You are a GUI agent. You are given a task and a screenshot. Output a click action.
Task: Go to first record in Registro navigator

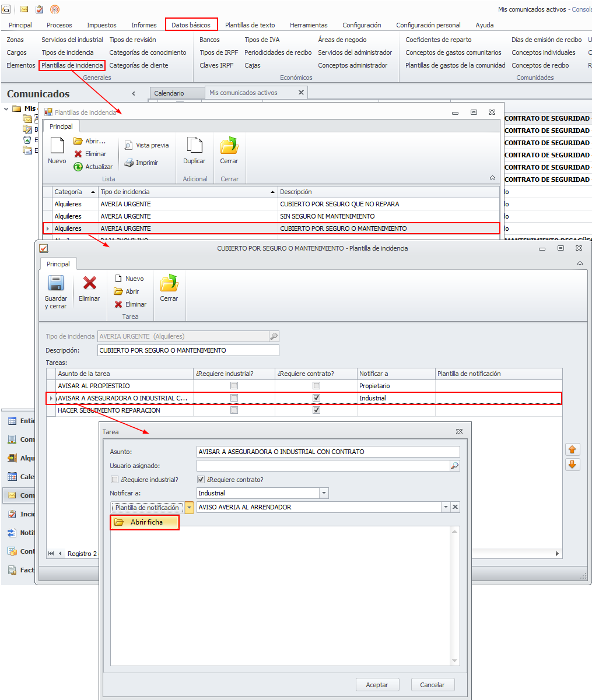(51, 554)
